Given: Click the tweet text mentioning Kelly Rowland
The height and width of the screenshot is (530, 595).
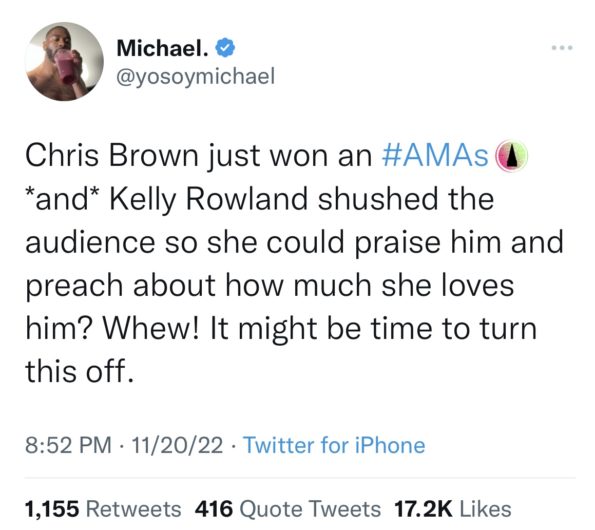Looking at the screenshot, I should (x=294, y=263).
